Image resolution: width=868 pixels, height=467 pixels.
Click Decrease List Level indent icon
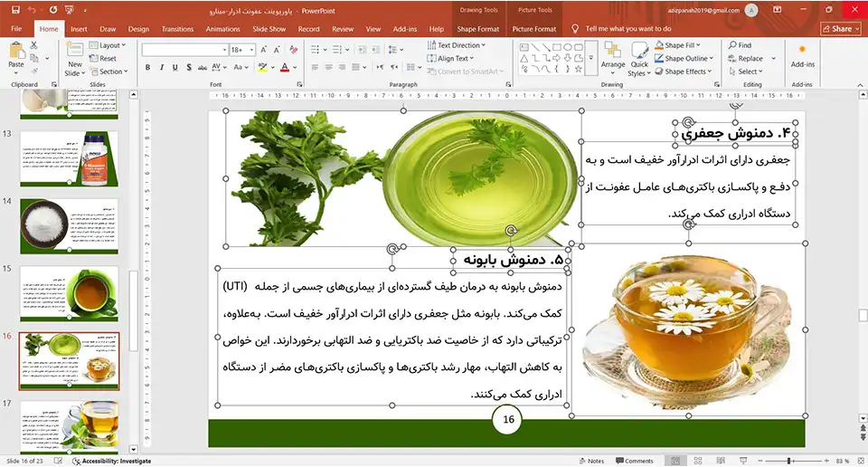362,50
